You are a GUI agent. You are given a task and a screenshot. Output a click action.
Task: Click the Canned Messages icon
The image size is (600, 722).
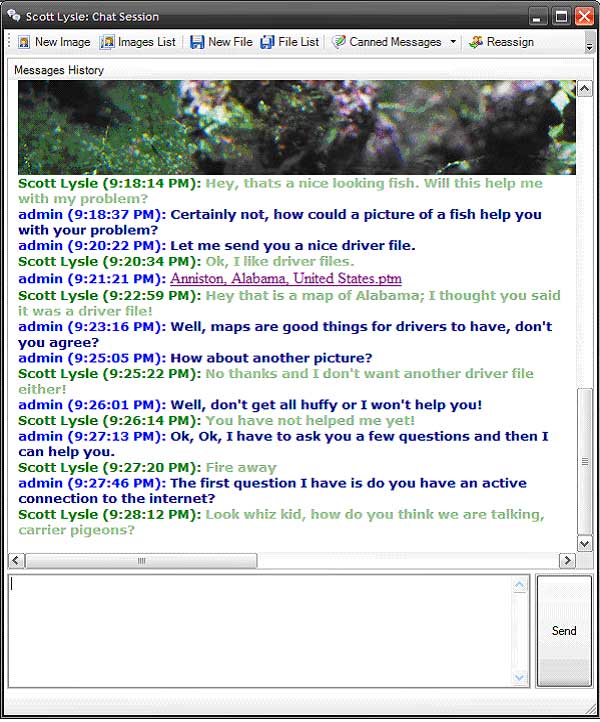[x=338, y=42]
